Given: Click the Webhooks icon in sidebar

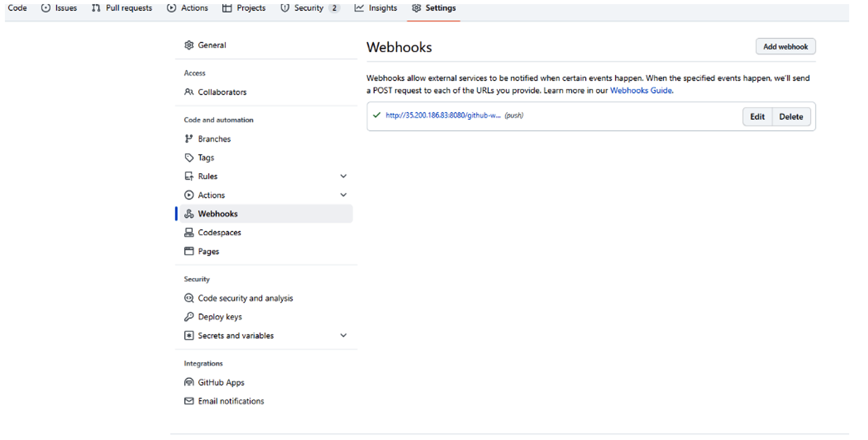Looking at the screenshot, I should click(189, 214).
